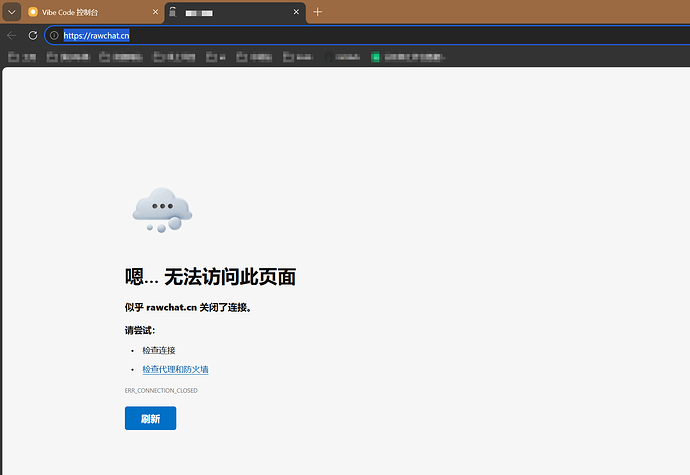Select the active error page tab
Viewport: 690px width, 475px height.
point(235,12)
